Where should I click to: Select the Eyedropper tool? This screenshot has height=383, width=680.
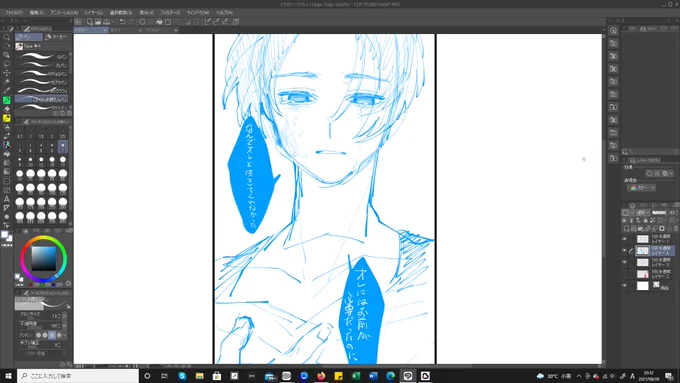pyautogui.click(x=7, y=91)
